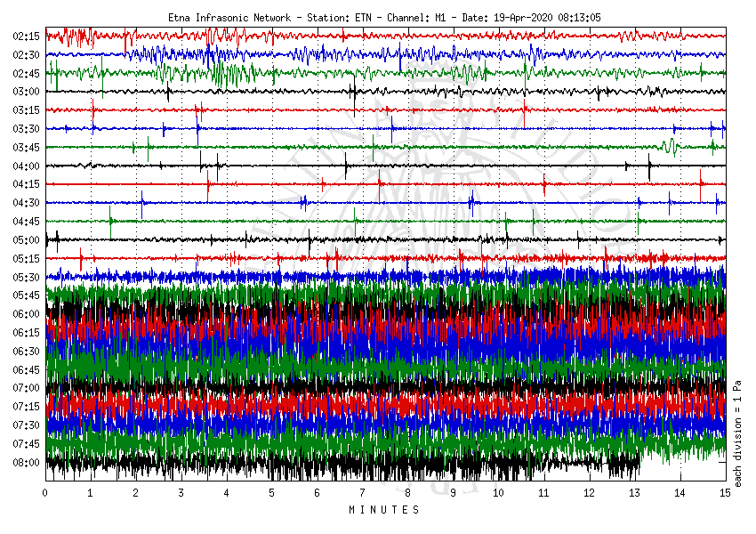This screenshot has height=534, width=756.
Task: Click the 05:00 time label
Action: [26, 239]
